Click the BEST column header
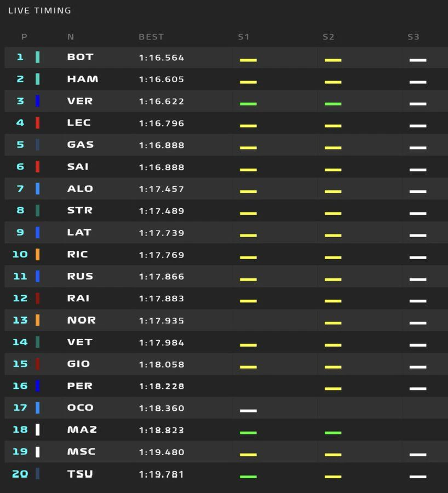Image resolution: width=448 pixels, height=493 pixels. (x=151, y=37)
